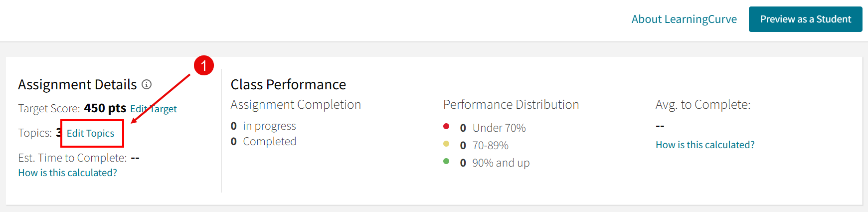
Task: Click the Performance Distribution heading
Action: [x=511, y=104]
